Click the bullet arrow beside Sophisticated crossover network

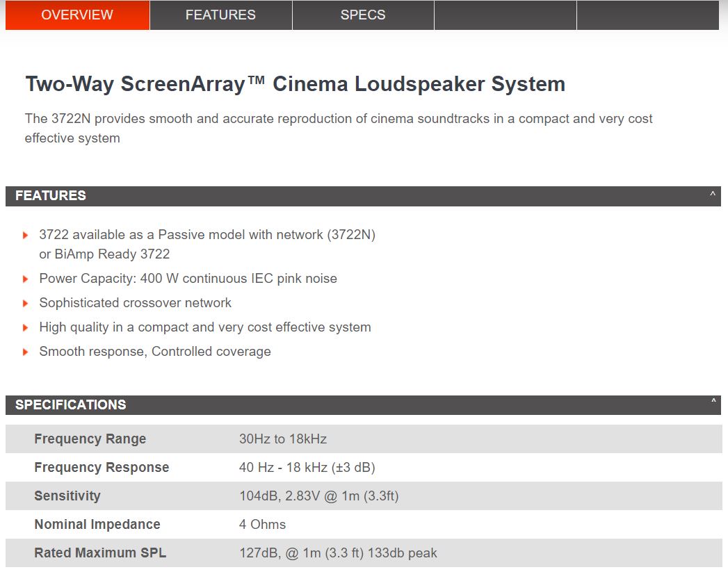pyautogui.click(x=26, y=303)
